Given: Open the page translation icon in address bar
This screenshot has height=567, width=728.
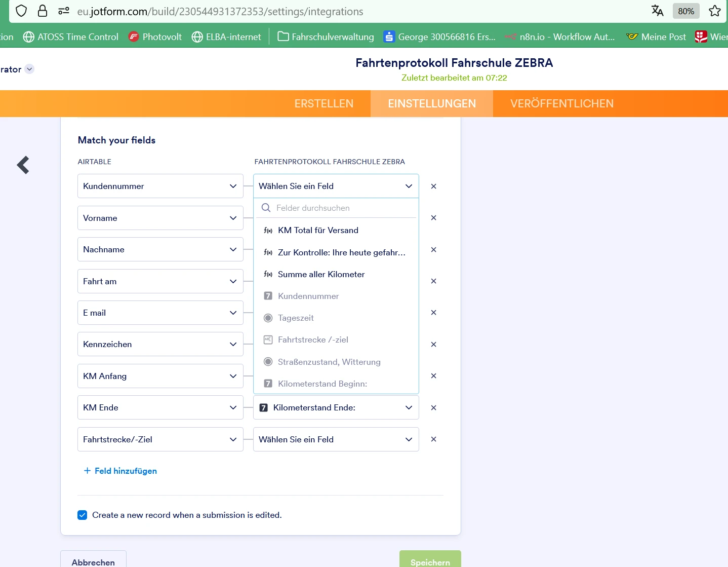Looking at the screenshot, I should 657,10.
